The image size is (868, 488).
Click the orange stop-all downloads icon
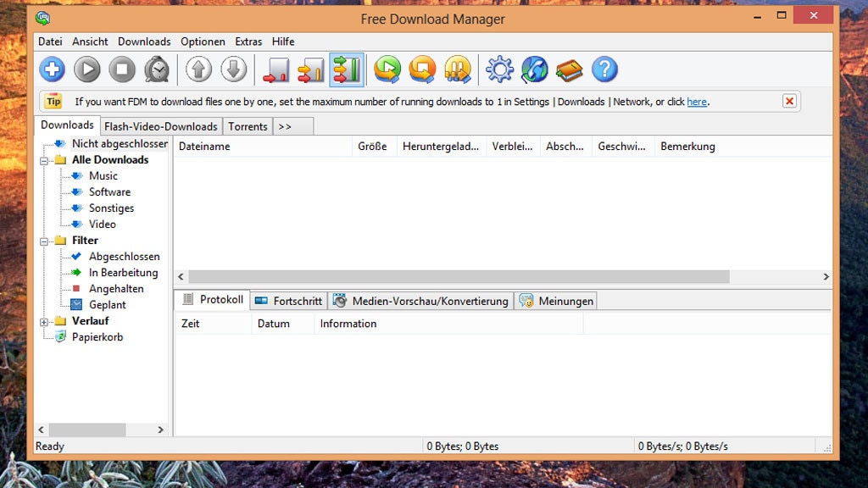point(422,69)
